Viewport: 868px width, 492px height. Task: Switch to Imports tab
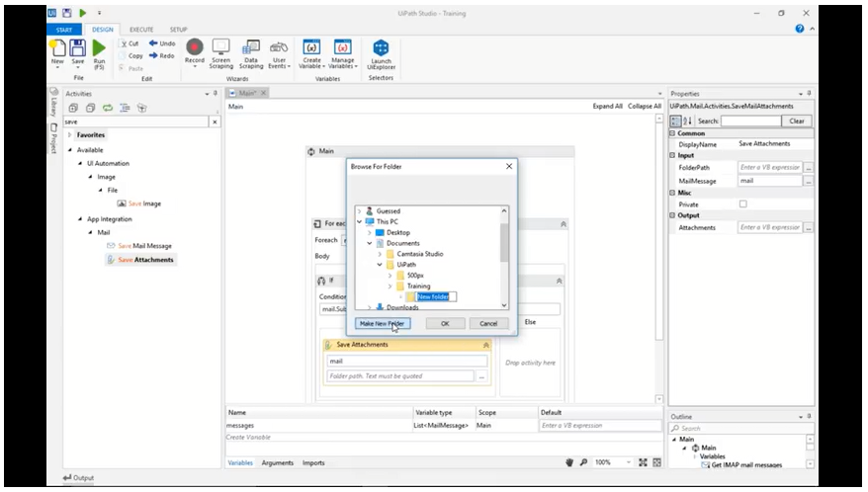pyautogui.click(x=313, y=463)
